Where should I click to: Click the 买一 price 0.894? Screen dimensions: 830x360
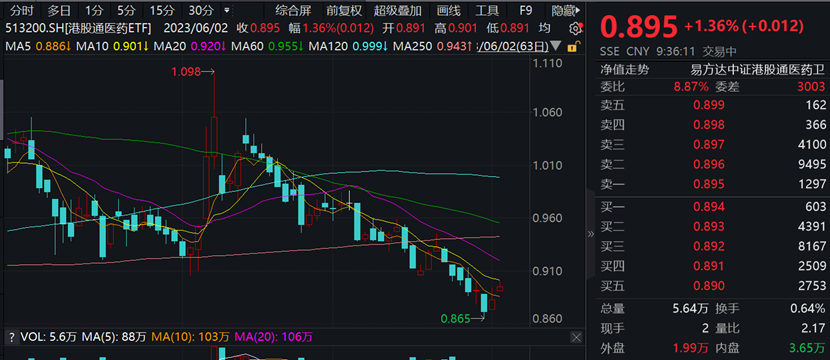pyautogui.click(x=709, y=206)
